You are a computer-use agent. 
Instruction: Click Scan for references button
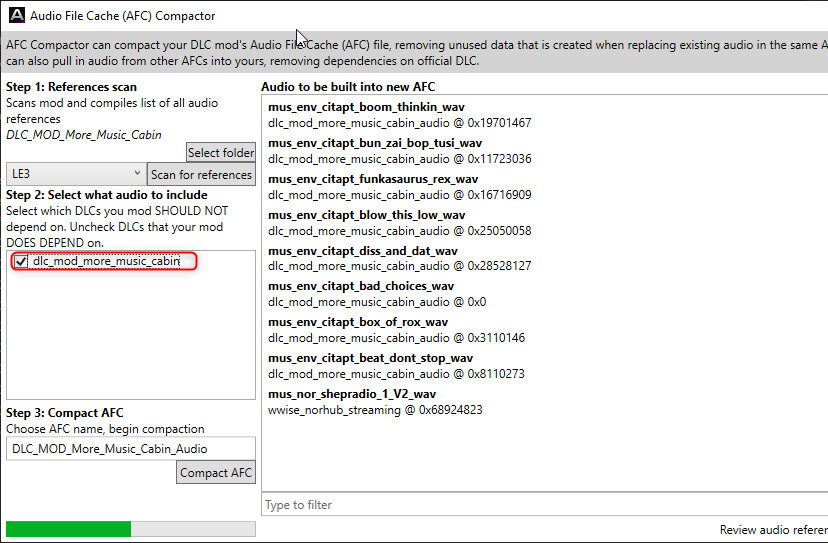201,174
